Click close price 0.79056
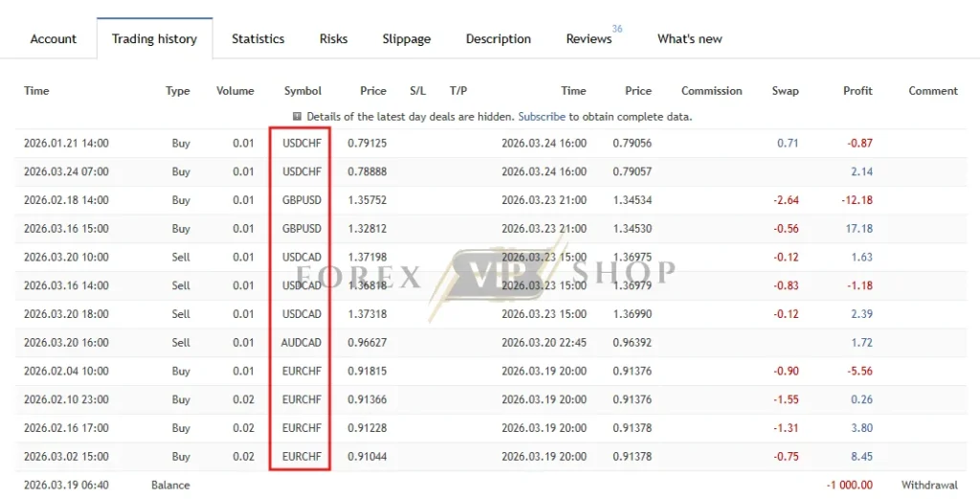 pyautogui.click(x=633, y=144)
